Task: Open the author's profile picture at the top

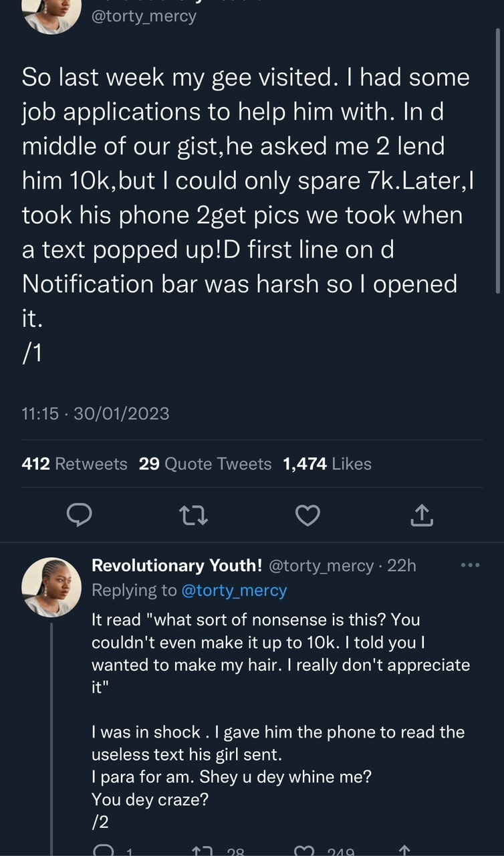Action: coord(52,15)
